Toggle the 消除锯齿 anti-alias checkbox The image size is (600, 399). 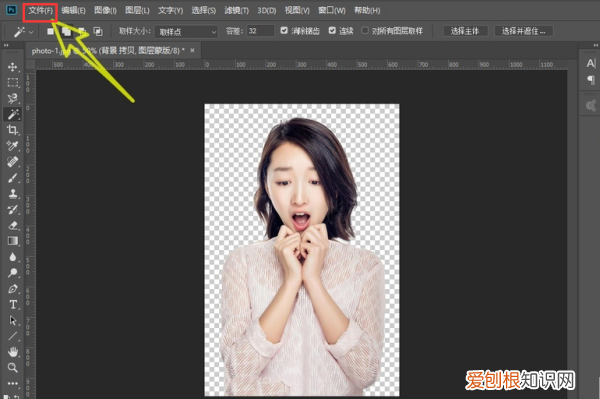click(284, 31)
